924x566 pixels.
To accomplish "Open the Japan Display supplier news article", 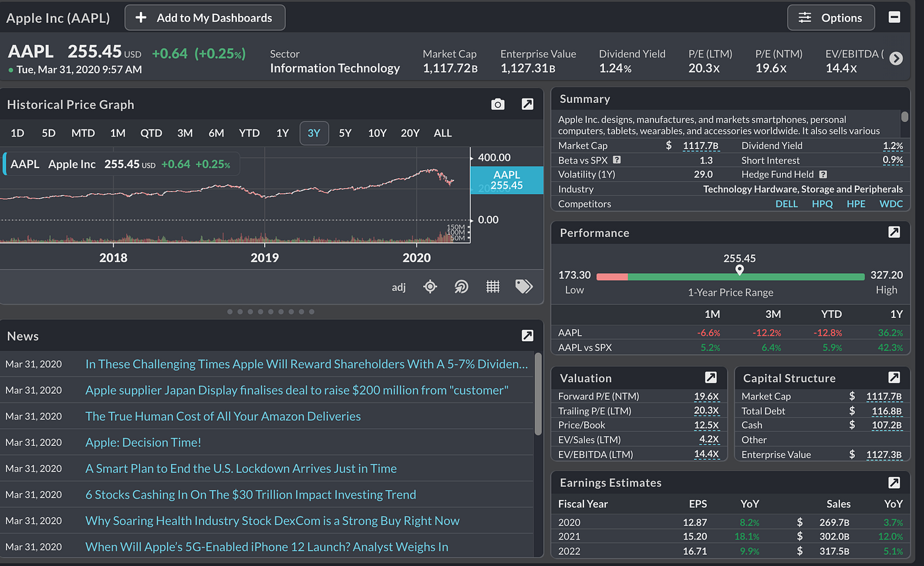I will tap(297, 390).
